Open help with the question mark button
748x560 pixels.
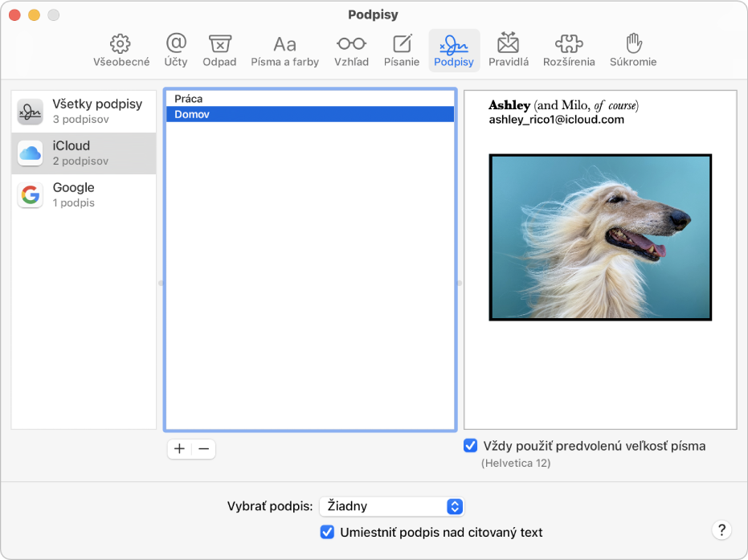click(721, 530)
